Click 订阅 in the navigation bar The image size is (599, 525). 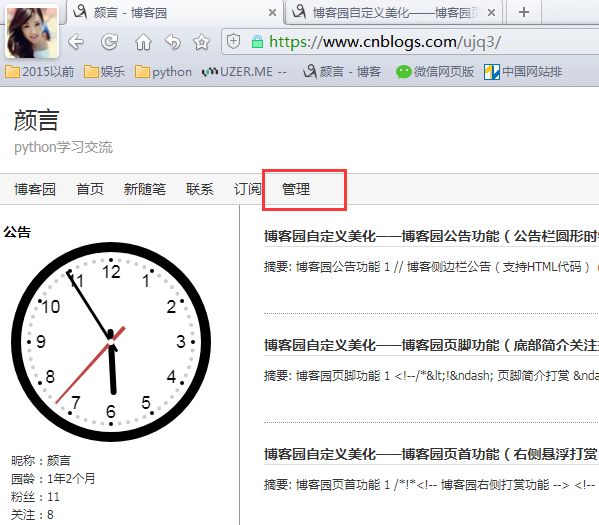click(x=248, y=189)
